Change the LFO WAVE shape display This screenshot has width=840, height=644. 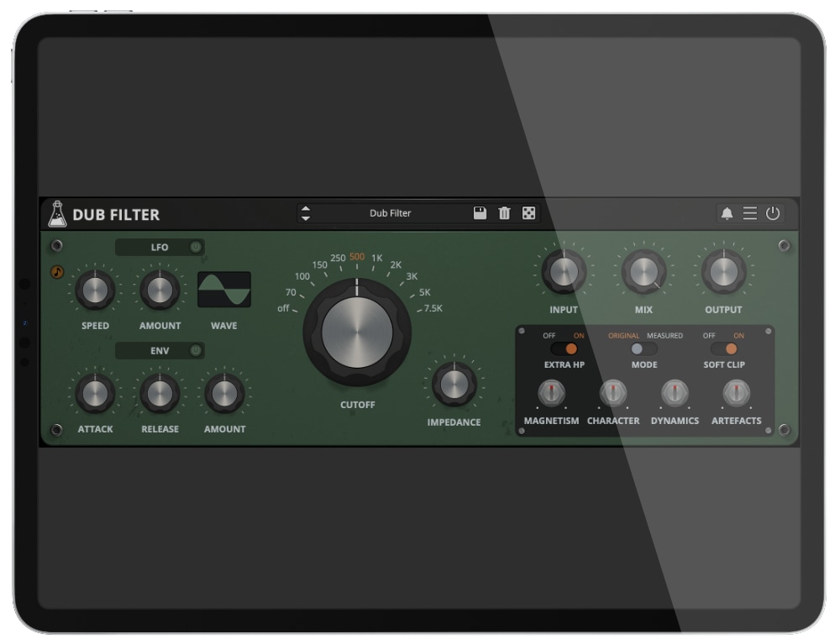point(224,289)
